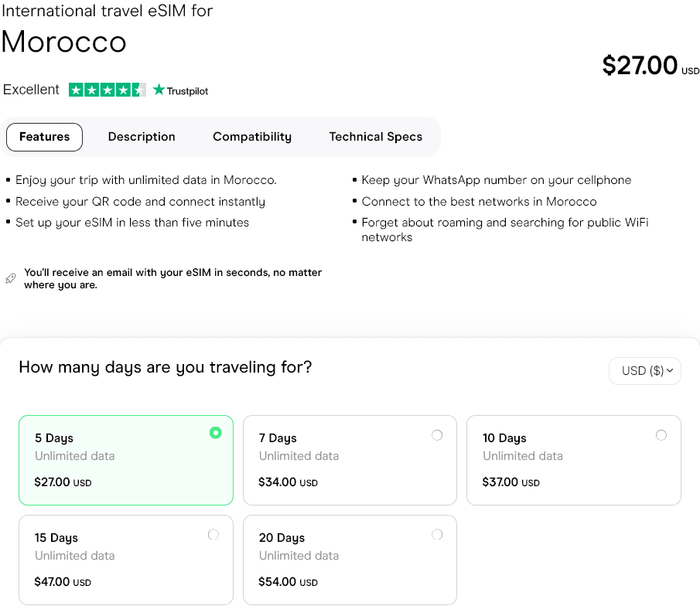
Task: Click the Excellent Trustpilot rating text
Action: click(x=31, y=90)
